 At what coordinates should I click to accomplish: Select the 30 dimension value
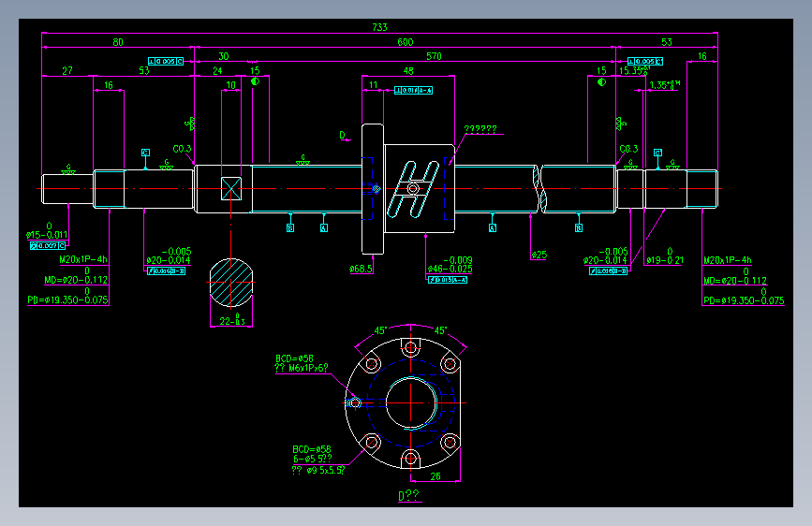[223, 56]
